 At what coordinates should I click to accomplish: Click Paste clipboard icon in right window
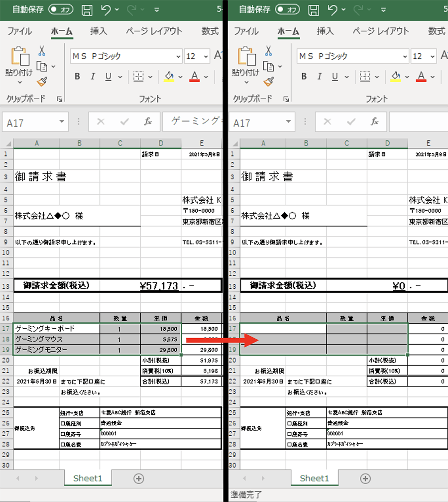[x=247, y=56]
